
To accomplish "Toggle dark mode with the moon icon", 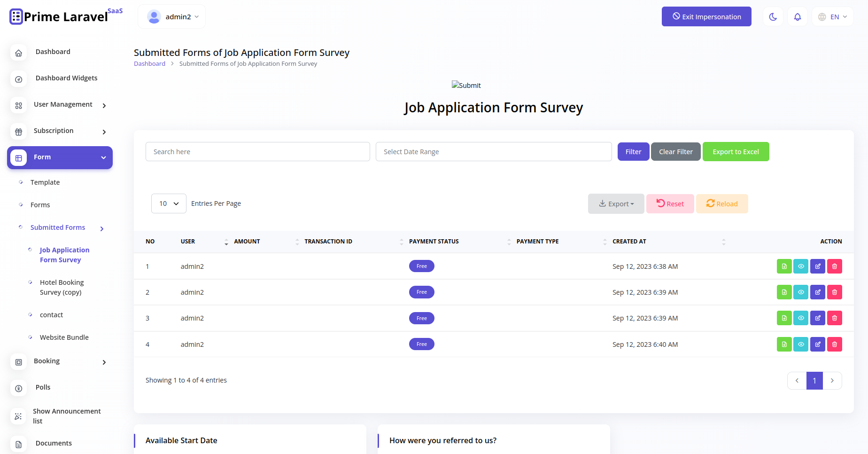I will pyautogui.click(x=773, y=16).
